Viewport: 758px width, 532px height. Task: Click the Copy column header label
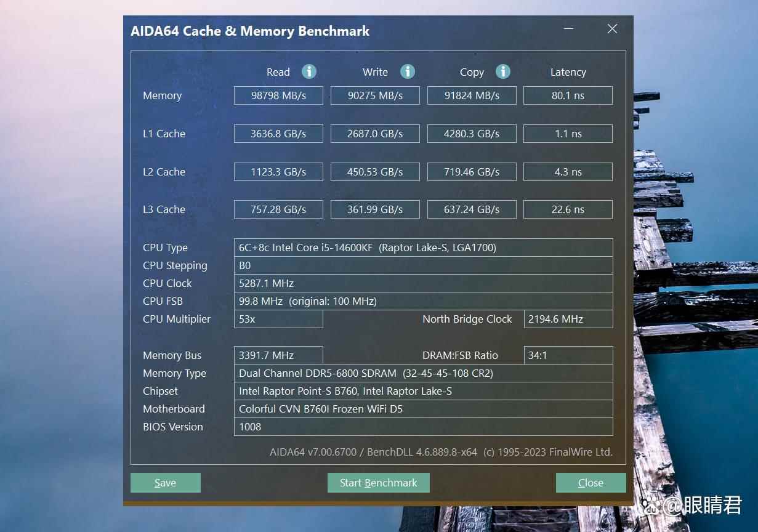(472, 72)
